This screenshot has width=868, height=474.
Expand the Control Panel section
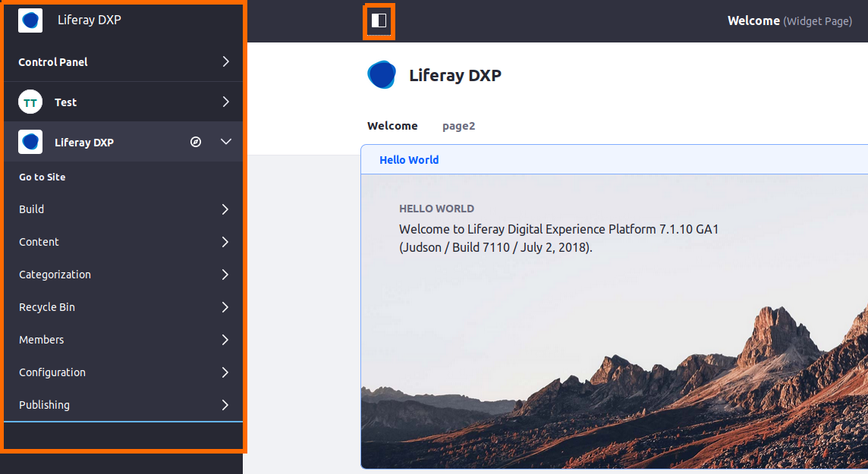(x=225, y=61)
